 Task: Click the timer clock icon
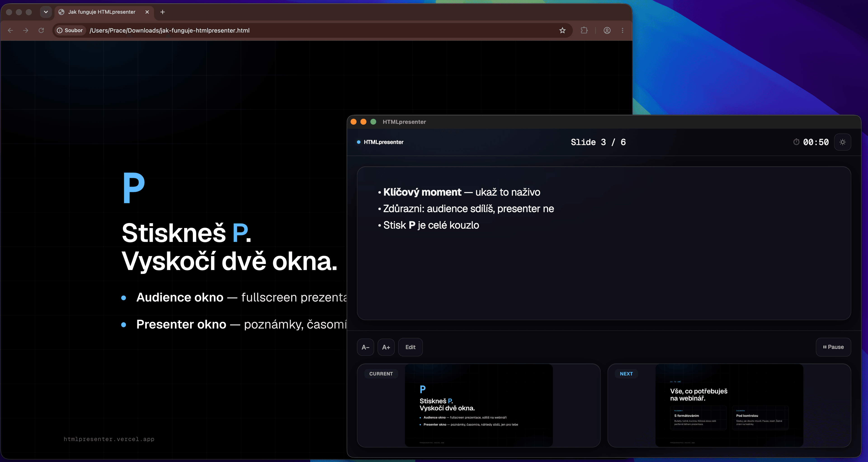[x=796, y=142]
